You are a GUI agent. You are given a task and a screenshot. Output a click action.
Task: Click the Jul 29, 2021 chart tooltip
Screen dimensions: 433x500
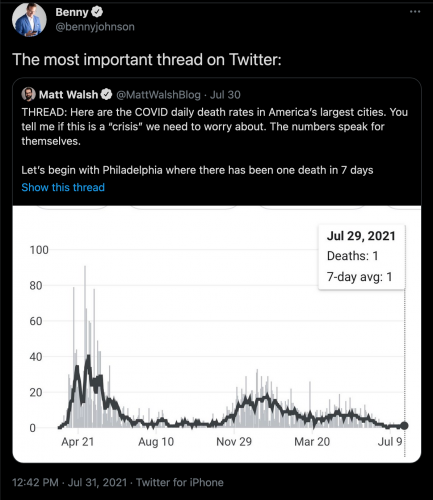(362, 257)
